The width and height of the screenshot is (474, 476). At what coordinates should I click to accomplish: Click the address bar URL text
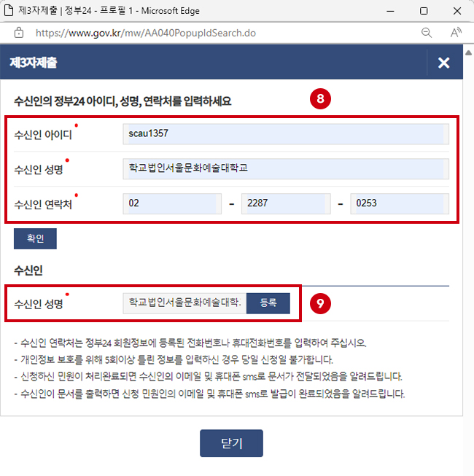[146, 33]
